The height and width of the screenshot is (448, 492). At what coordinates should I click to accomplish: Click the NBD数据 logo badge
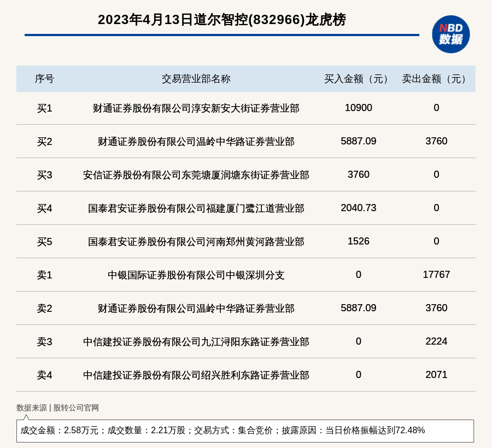[450, 34]
